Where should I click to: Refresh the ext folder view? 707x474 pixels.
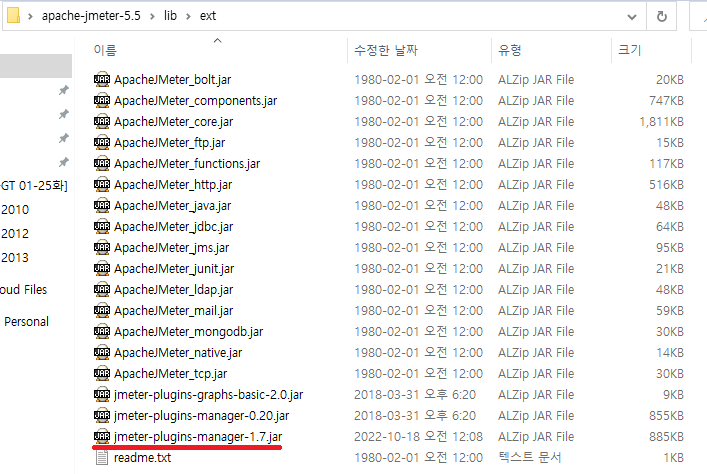click(661, 16)
